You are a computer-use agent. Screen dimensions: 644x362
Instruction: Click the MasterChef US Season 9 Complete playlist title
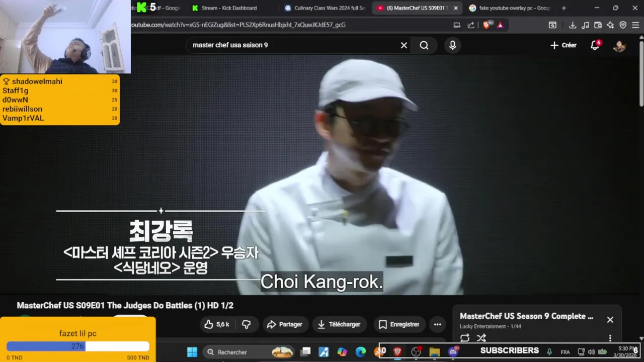tap(526, 316)
